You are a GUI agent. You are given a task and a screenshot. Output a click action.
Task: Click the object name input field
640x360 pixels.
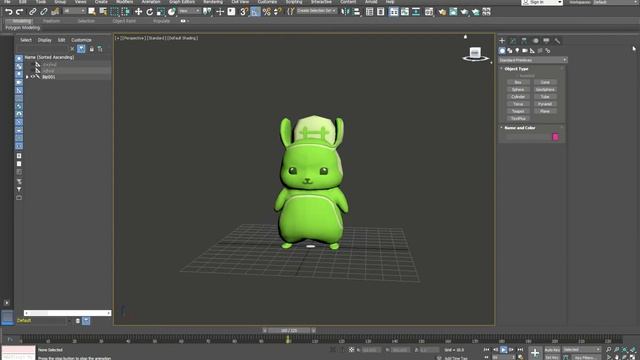pyautogui.click(x=528, y=137)
